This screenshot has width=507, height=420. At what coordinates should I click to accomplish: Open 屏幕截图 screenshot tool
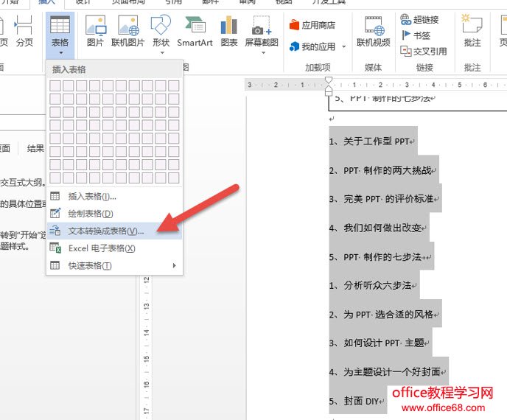262,34
